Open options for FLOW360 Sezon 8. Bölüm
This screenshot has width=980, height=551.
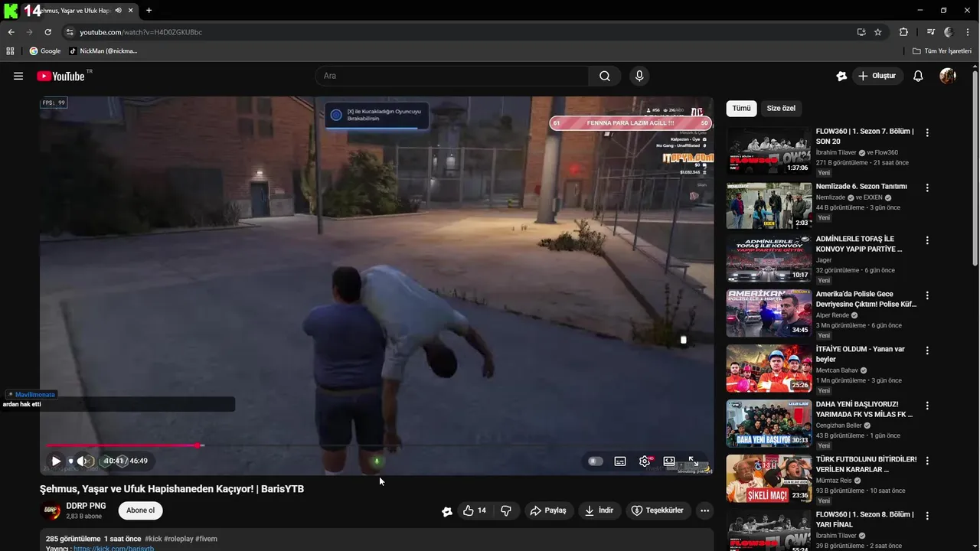[x=927, y=516]
